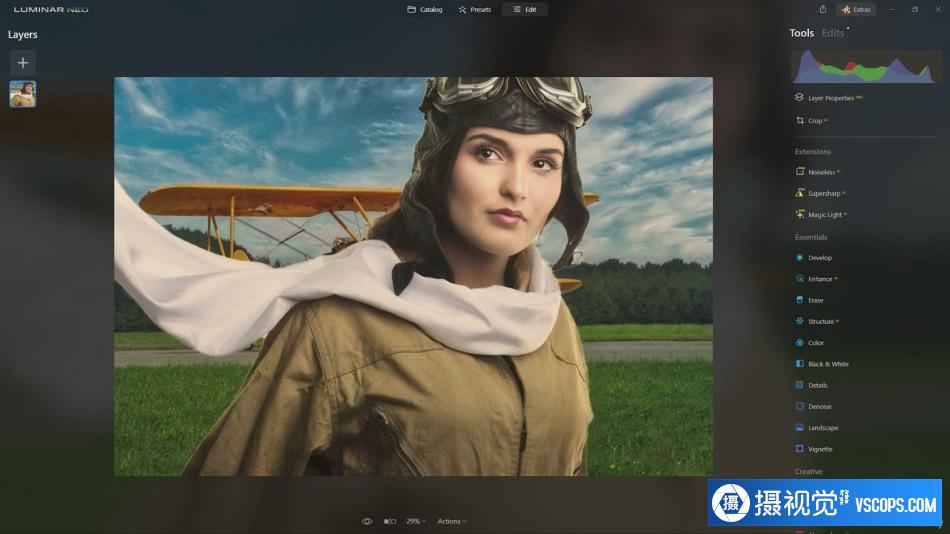Select the Erase tool icon

(799, 300)
